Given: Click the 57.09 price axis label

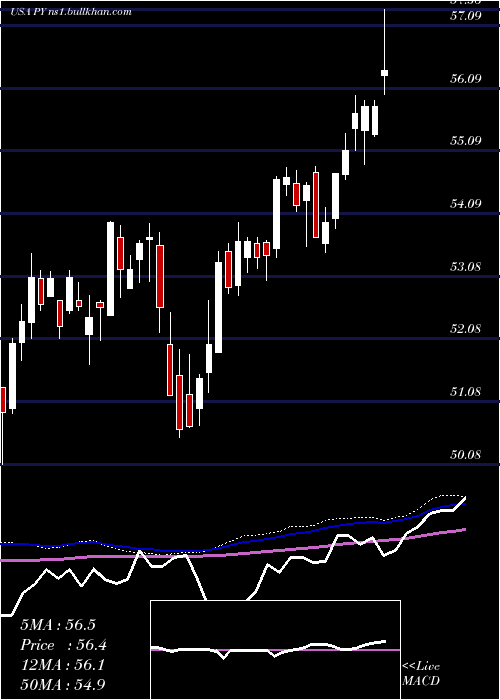Looking at the screenshot, I should [x=468, y=16].
